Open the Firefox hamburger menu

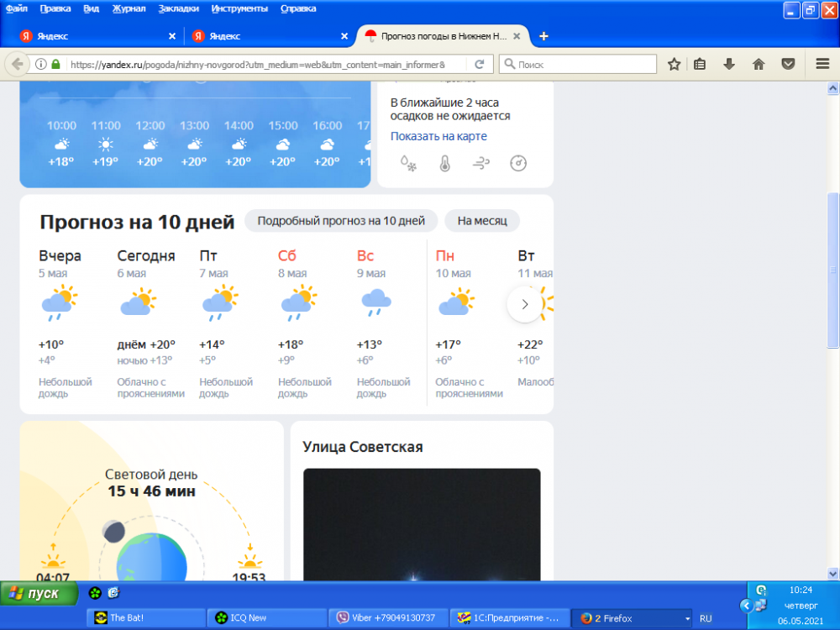click(x=821, y=64)
